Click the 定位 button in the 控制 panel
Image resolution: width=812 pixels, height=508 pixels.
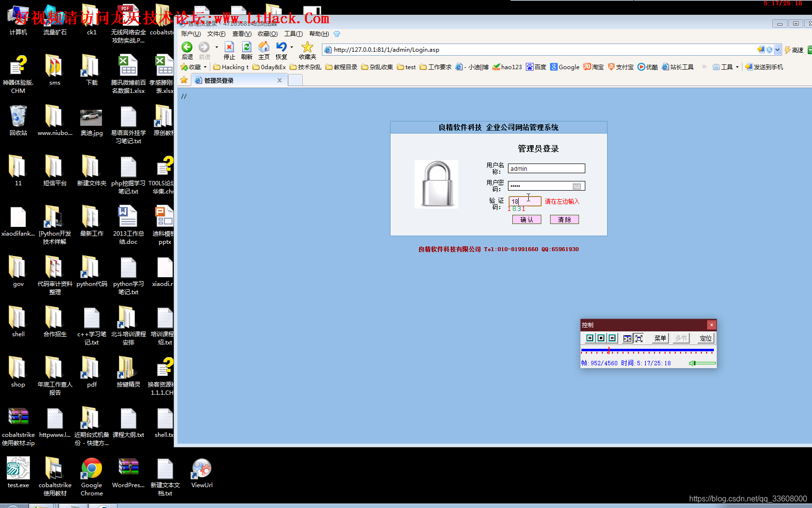[706, 338]
